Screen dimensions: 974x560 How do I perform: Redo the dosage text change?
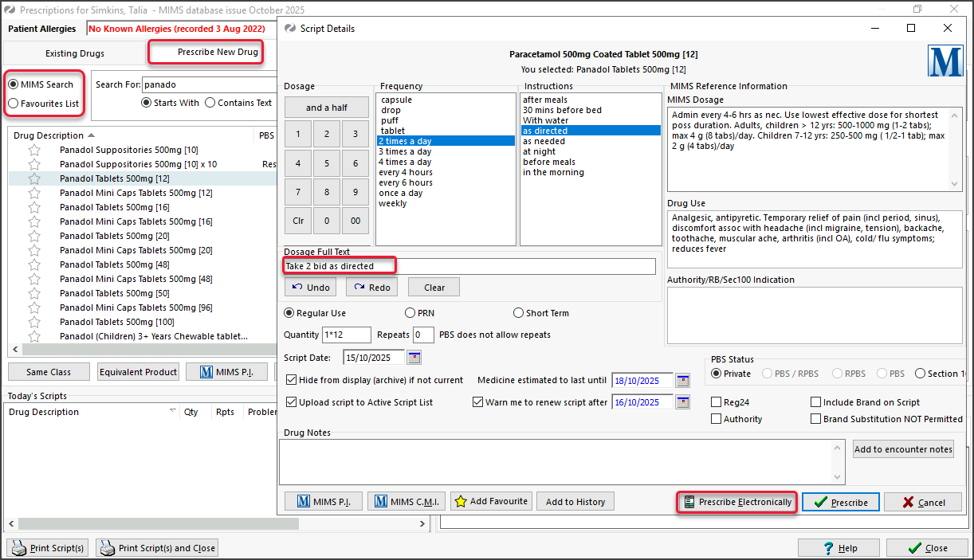tap(371, 287)
